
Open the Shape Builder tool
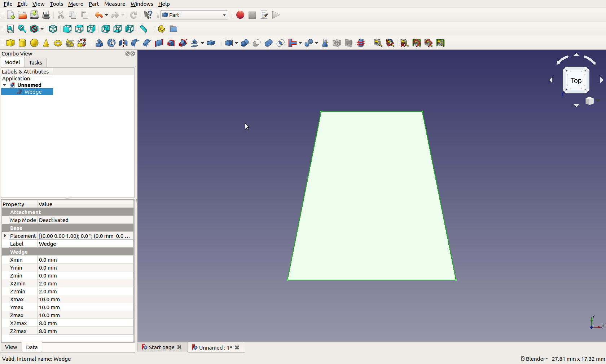pyautogui.click(x=82, y=43)
